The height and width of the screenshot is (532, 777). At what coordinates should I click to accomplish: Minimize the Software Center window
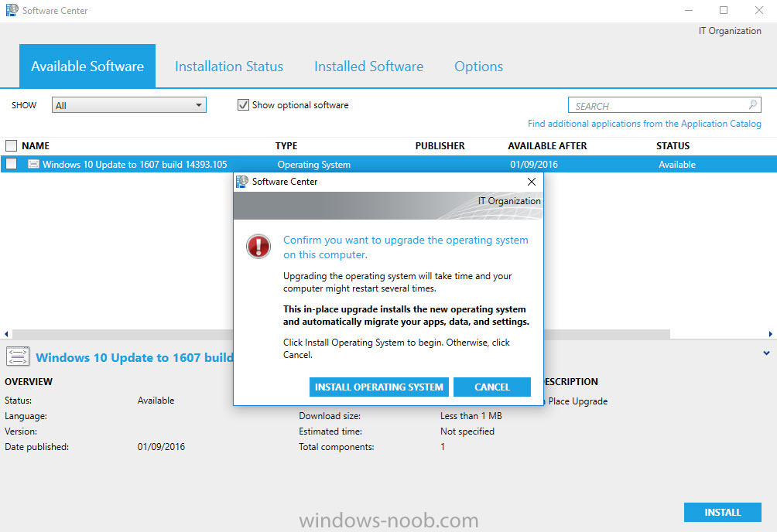pyautogui.click(x=689, y=10)
